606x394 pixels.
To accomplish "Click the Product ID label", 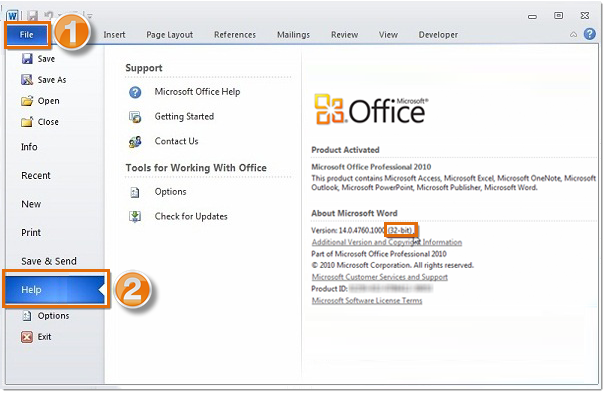I will (329, 289).
